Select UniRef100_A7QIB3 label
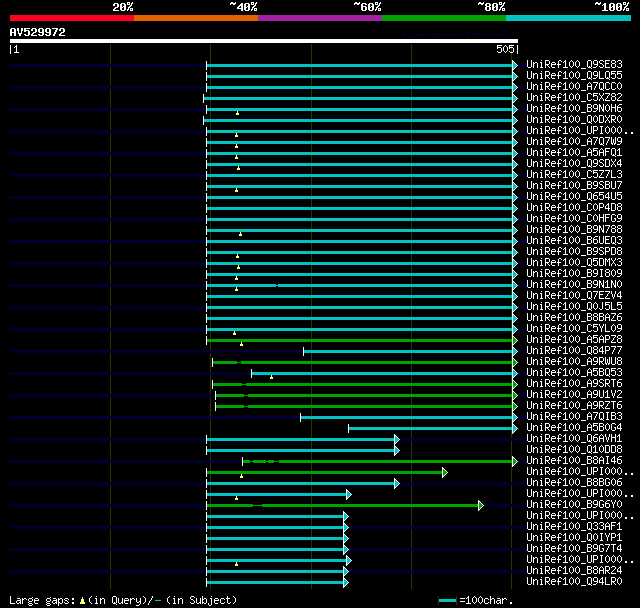The image size is (640, 608). 574,417
